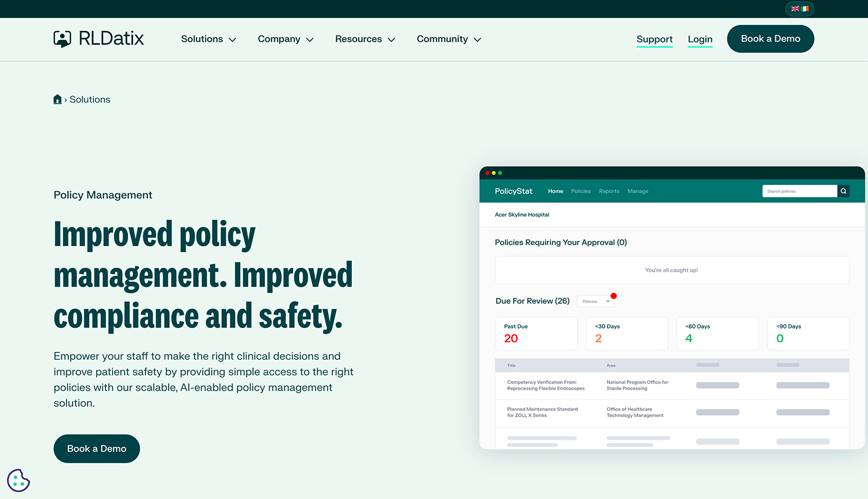
Task: Click the RLDatix logo icon
Action: (x=62, y=39)
